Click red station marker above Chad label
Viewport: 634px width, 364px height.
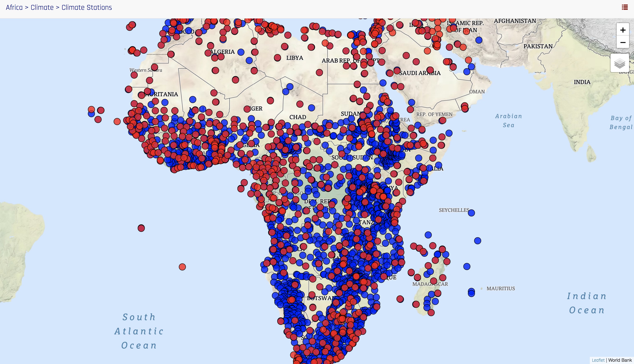tap(300, 104)
